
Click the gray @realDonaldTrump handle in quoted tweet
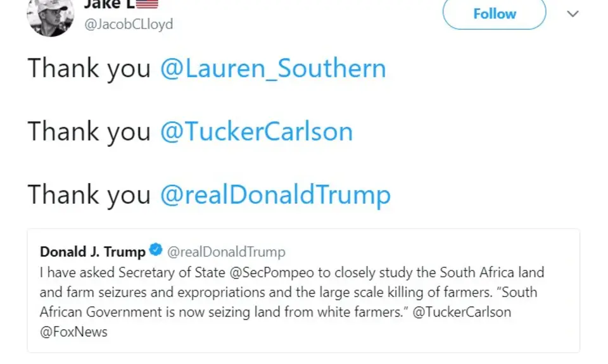pos(226,252)
